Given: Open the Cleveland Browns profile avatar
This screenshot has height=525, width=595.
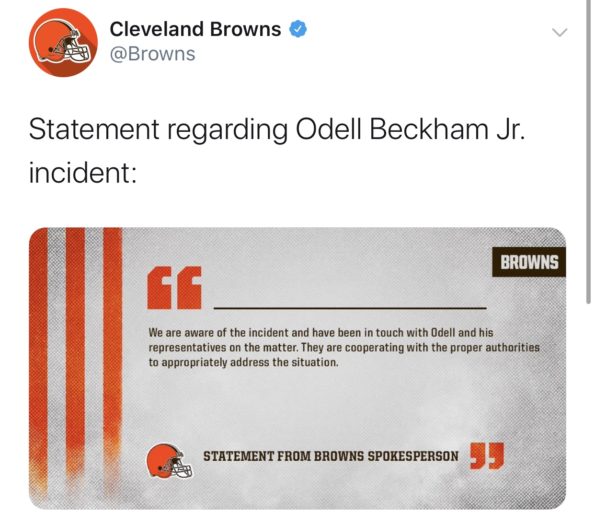Looking at the screenshot, I should (63, 42).
